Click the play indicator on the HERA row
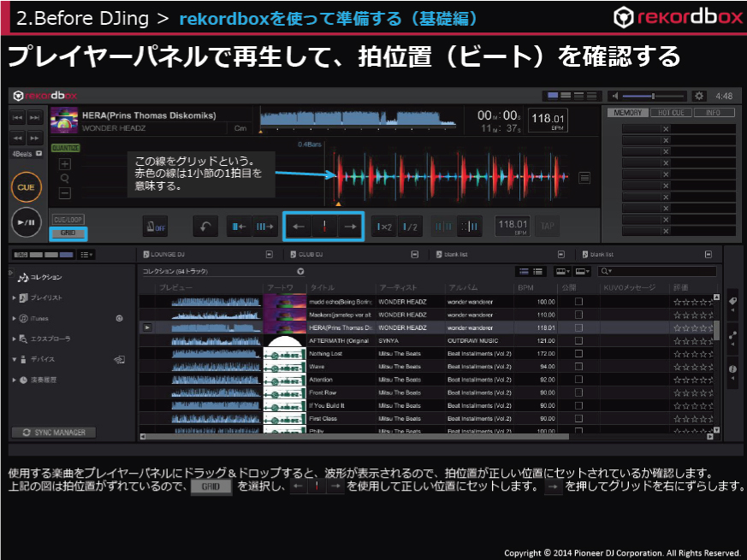This screenshot has width=747, height=560. click(147, 327)
